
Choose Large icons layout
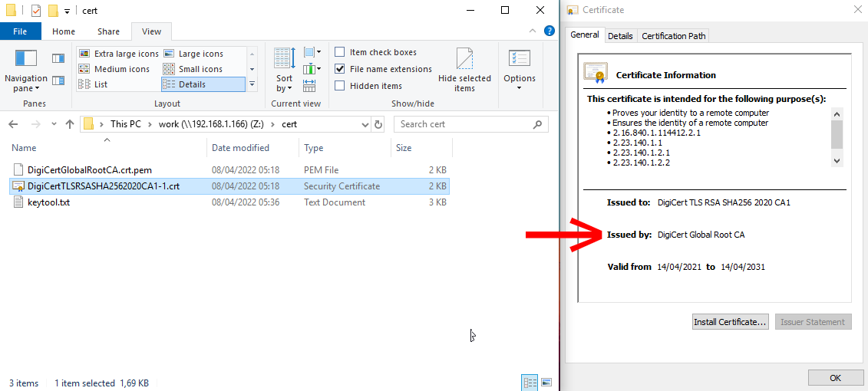point(193,54)
